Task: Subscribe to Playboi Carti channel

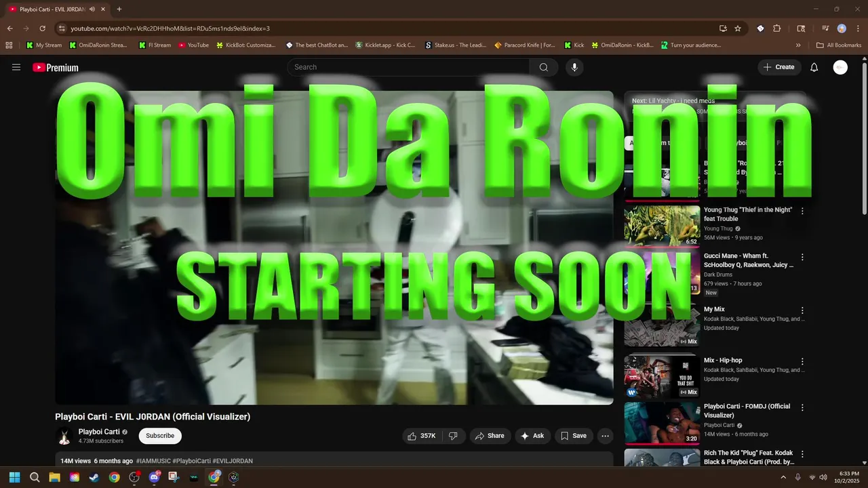Action: 160,436
